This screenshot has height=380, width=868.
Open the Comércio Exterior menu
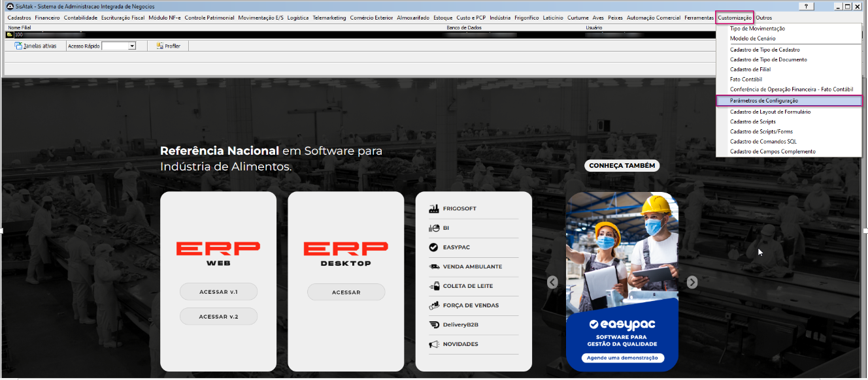coord(371,18)
